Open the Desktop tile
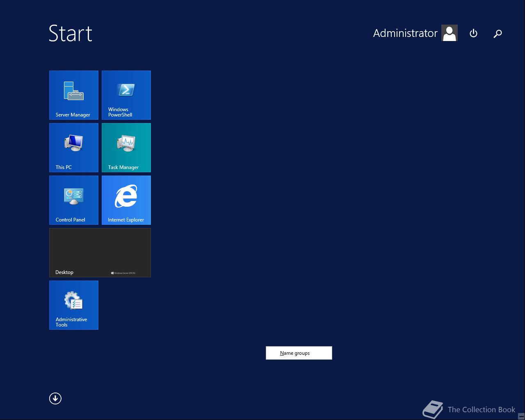This screenshot has width=525, height=420. click(100, 253)
